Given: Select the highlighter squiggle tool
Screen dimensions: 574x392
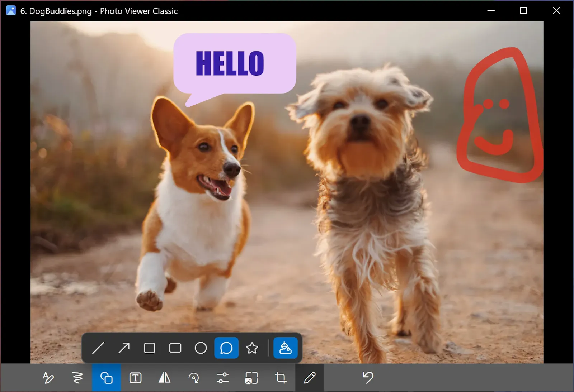Looking at the screenshot, I should (77, 378).
